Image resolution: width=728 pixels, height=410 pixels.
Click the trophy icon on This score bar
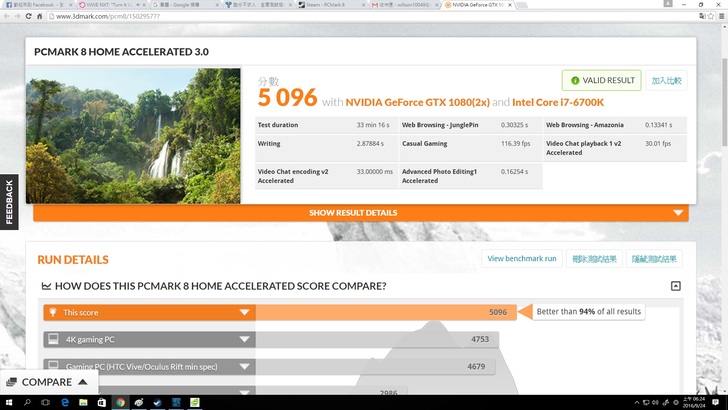click(x=53, y=312)
